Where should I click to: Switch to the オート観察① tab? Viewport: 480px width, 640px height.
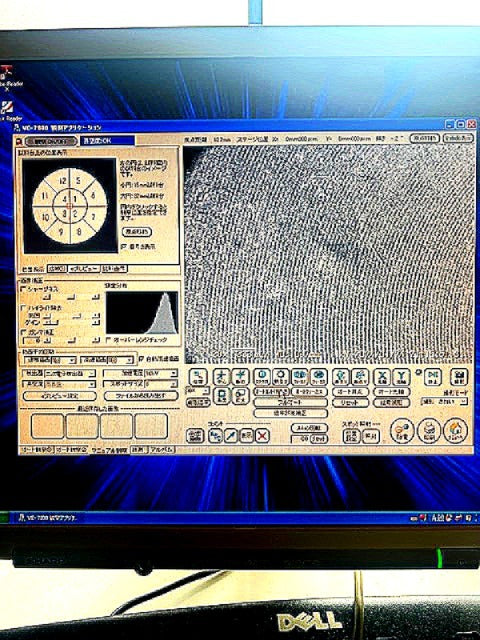click(36, 450)
